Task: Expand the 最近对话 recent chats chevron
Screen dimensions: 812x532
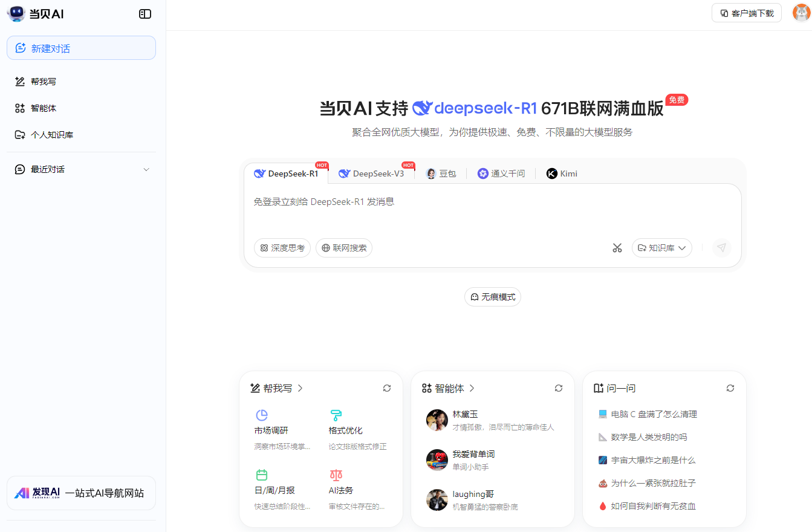Action: (146, 169)
